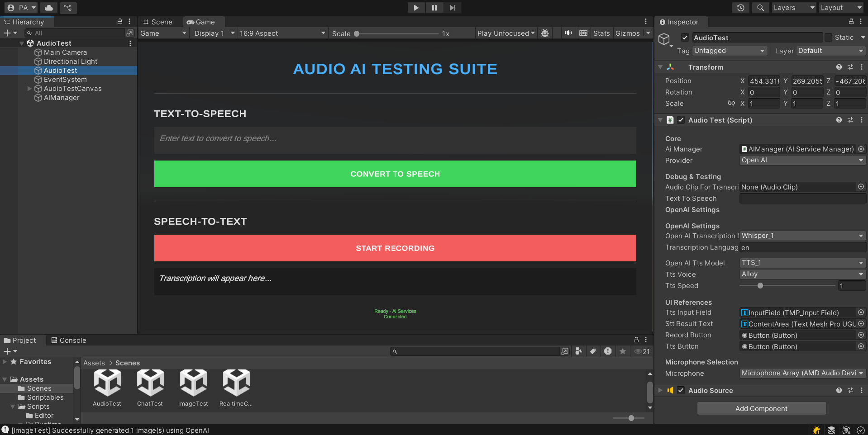Image resolution: width=868 pixels, height=435 pixels.
Task: Open the Undo History icon
Action: click(x=741, y=8)
